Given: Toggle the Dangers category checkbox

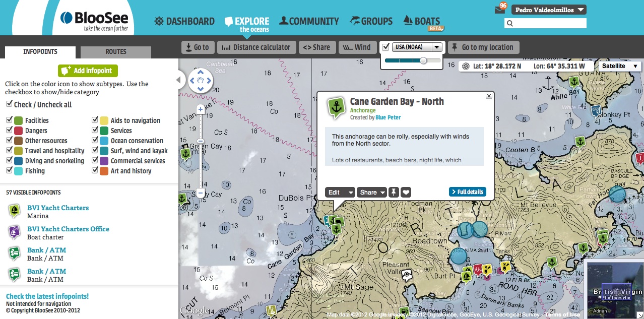Looking at the screenshot, I should [x=9, y=130].
